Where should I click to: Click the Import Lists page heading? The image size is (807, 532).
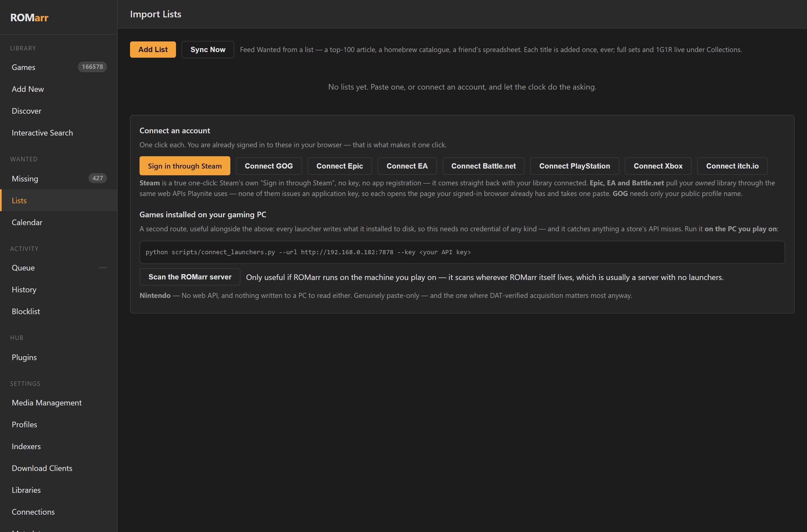(156, 14)
